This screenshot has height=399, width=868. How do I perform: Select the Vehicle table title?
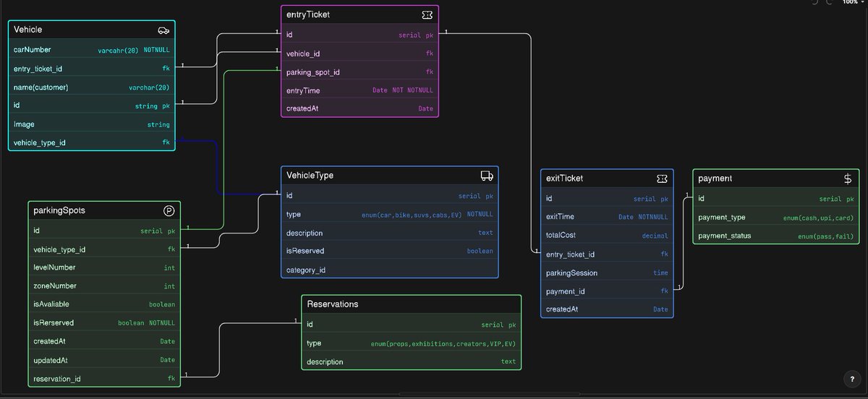tap(28, 30)
